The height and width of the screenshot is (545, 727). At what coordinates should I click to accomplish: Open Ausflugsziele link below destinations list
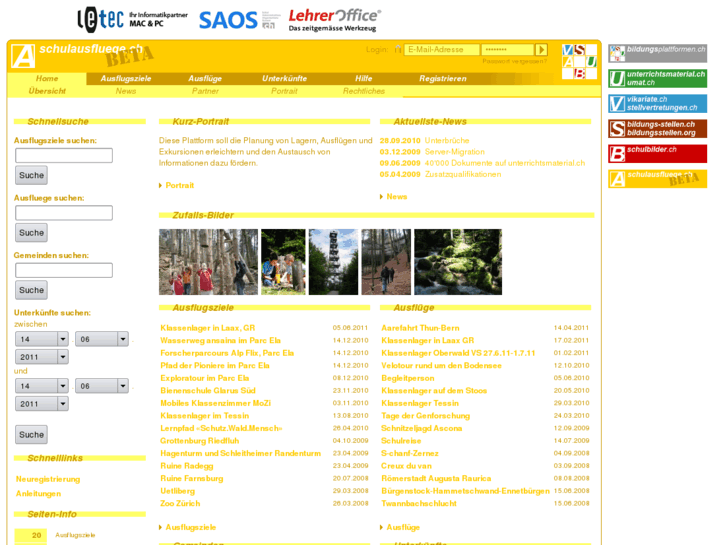(191, 527)
